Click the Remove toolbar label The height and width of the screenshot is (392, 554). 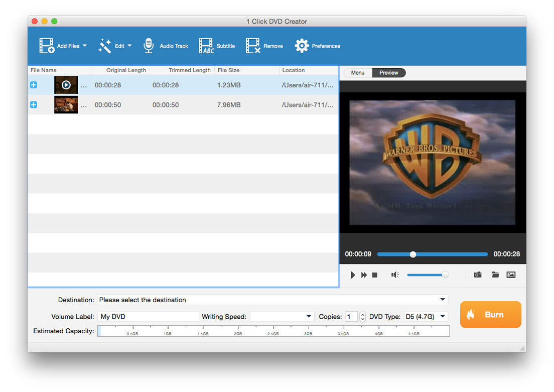pos(273,46)
